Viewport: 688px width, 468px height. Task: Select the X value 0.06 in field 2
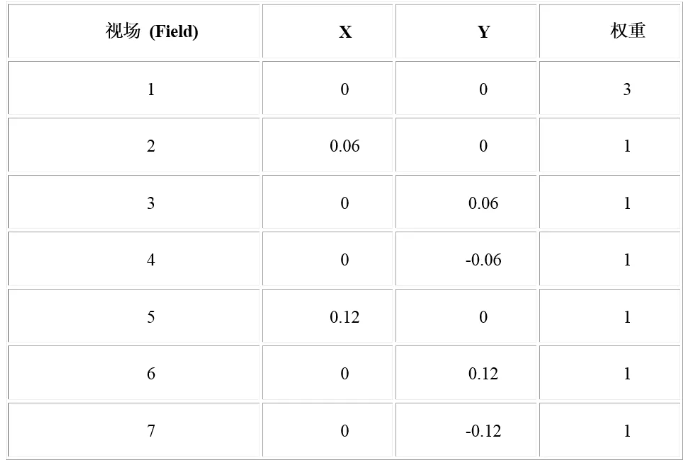click(344, 146)
